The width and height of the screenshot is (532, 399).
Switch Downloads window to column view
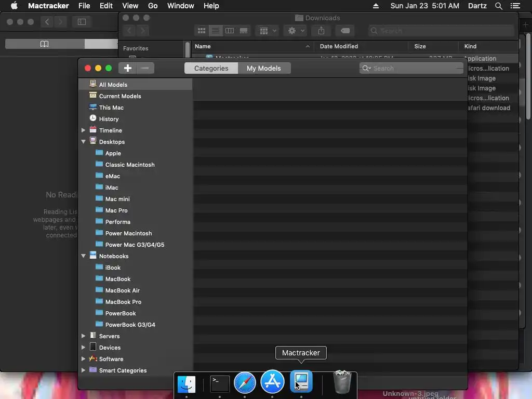pos(230,31)
